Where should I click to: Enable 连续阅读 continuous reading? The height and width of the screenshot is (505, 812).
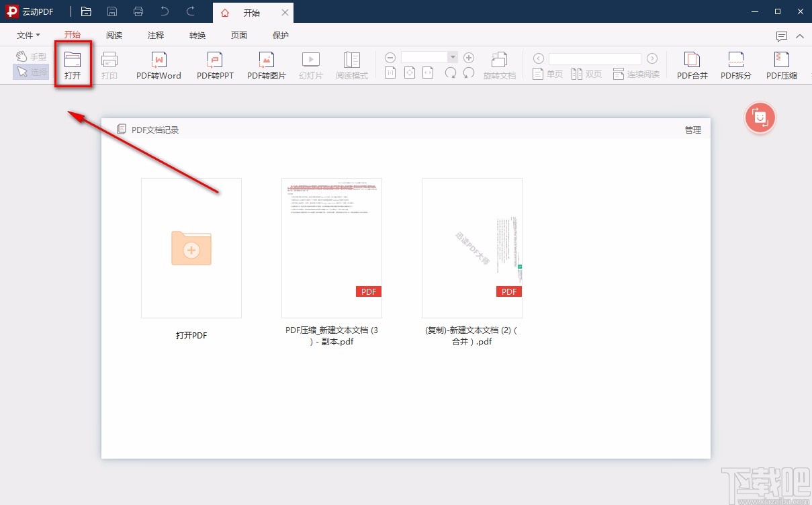(637, 74)
